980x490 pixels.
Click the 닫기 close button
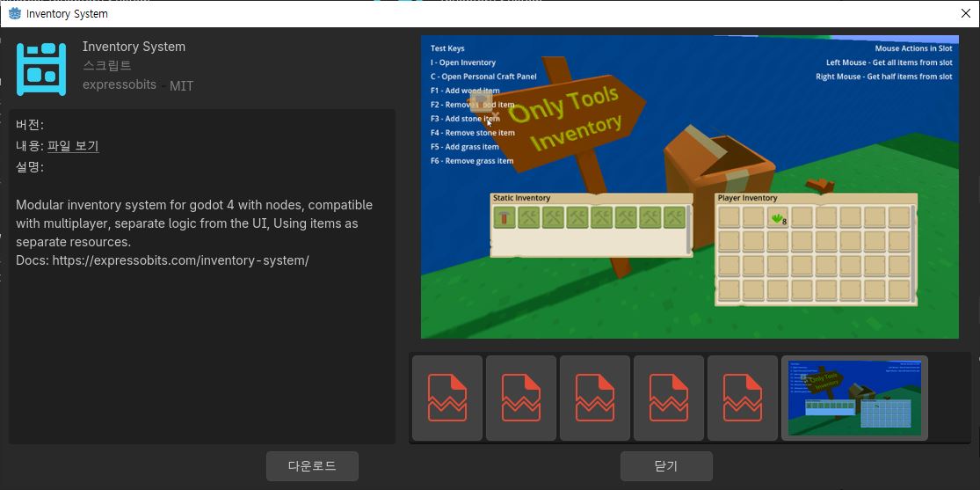(666, 466)
